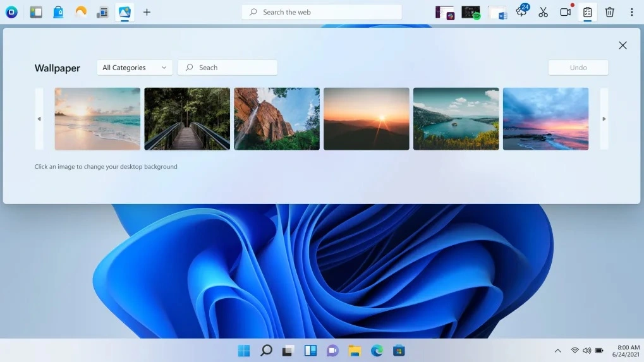Open the shopping bag store icon in top bar
The width and height of the screenshot is (644, 362).
(x=58, y=12)
